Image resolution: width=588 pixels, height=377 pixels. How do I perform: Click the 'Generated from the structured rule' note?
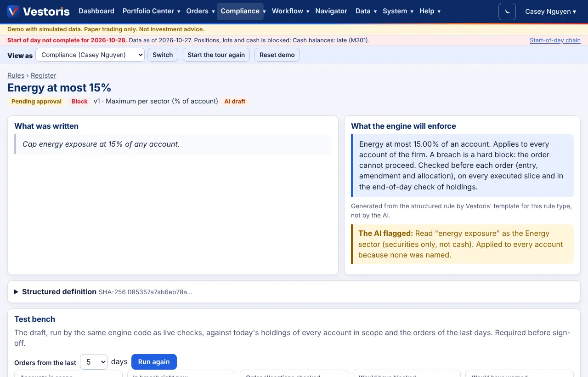[x=461, y=211]
